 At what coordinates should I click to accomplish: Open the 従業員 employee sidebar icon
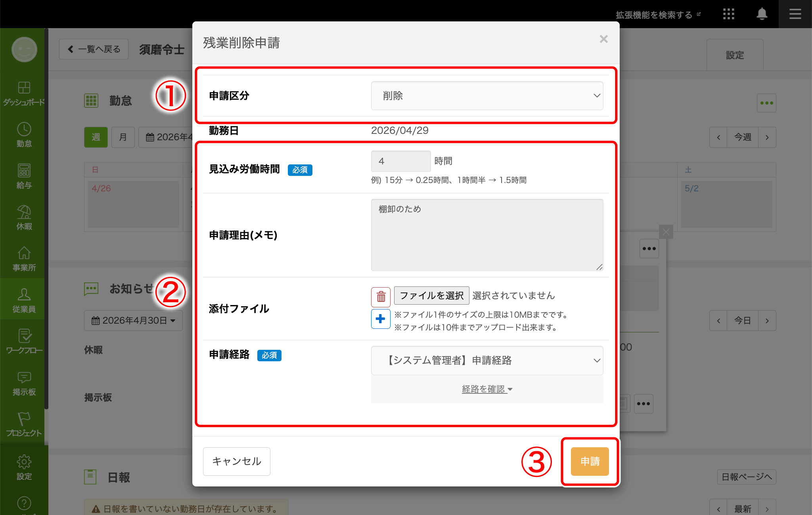click(24, 300)
